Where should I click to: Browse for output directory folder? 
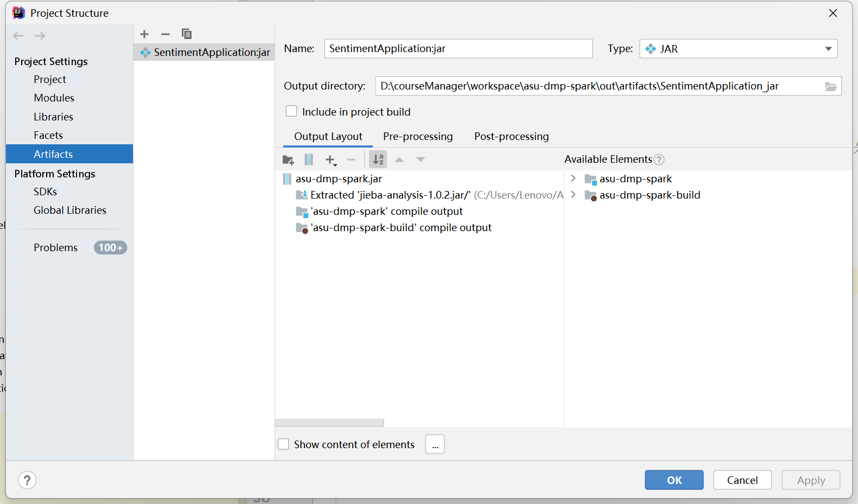831,86
